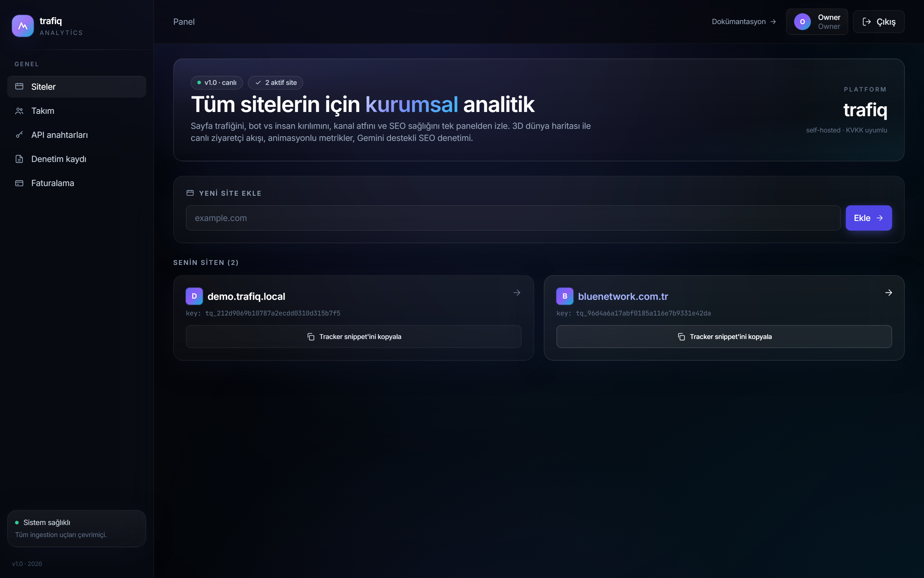This screenshot has width=924, height=578.
Task: Click the Faturalama credit card icon
Action: (x=20, y=183)
